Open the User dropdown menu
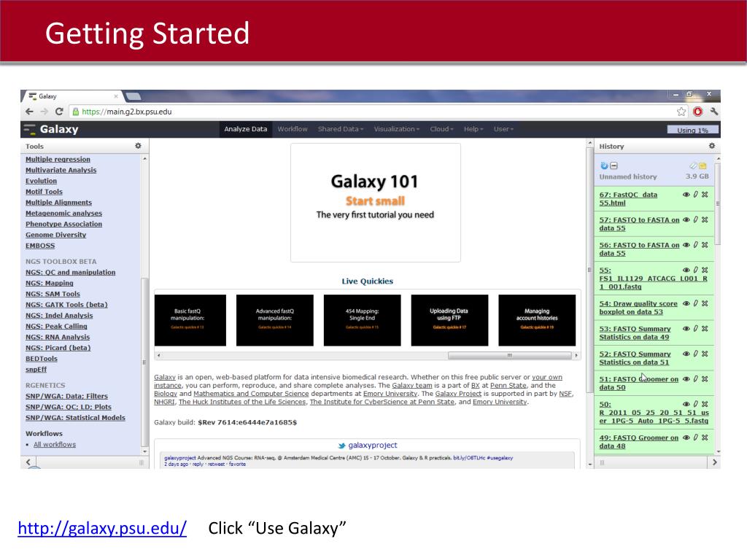 click(x=503, y=129)
